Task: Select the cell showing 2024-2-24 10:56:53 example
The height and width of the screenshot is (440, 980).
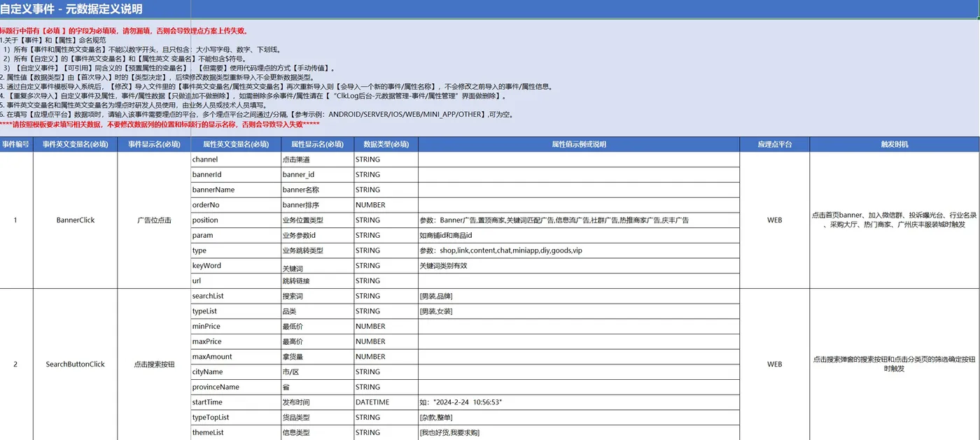Action: pyautogui.click(x=579, y=402)
